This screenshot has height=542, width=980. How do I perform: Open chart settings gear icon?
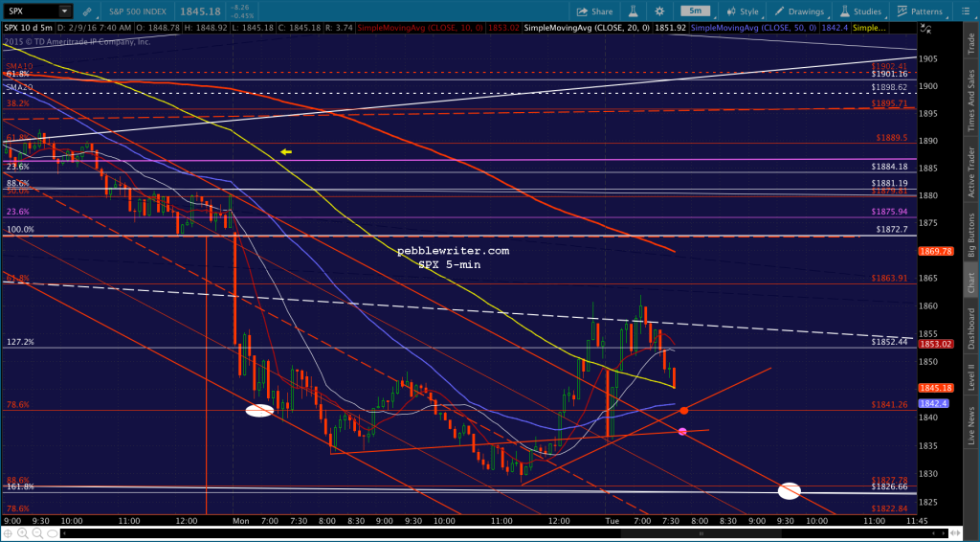pyautogui.click(x=659, y=11)
